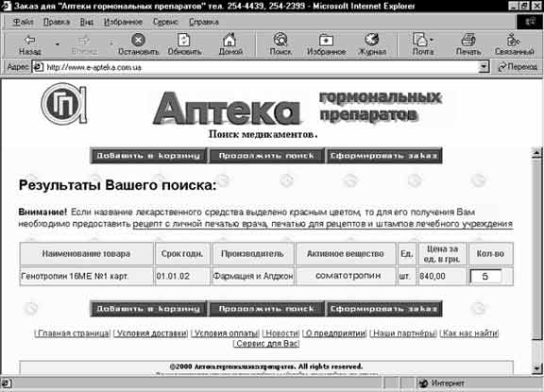Click Фармация и Апджон manufacturer cell
544x392 pixels.
tap(253, 276)
